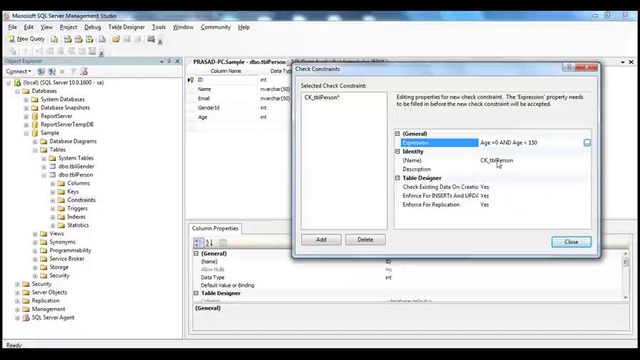Collapse the Identity section in Check Constraints
Viewport: 640px width, 360px height.
(397, 151)
